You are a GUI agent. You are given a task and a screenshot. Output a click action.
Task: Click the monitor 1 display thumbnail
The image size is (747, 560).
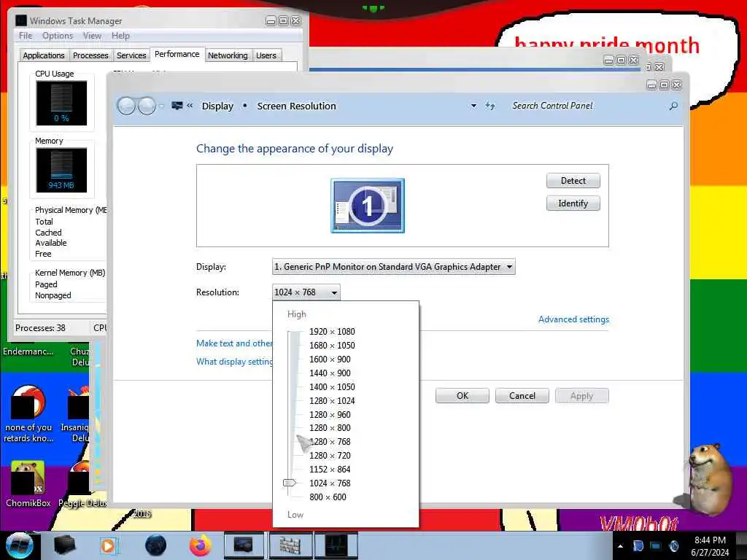click(368, 205)
